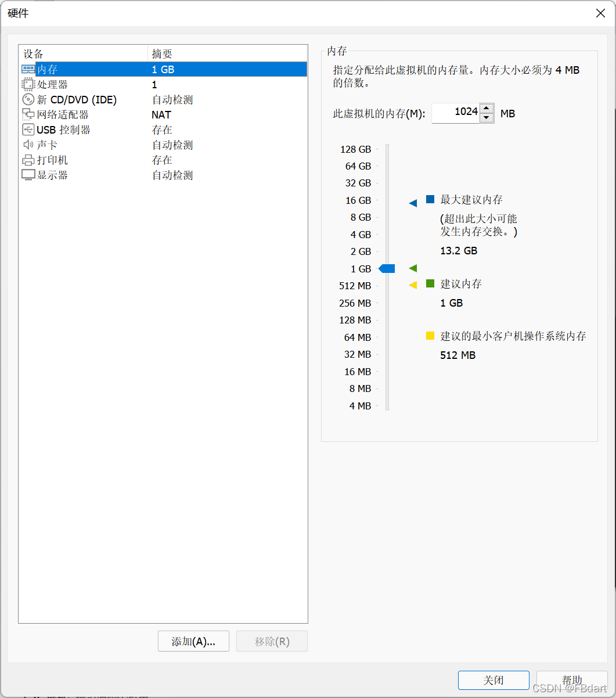Image resolution: width=616 pixels, height=698 pixels.
Task: Select the 内存 memory device icon
Action: tap(28, 69)
